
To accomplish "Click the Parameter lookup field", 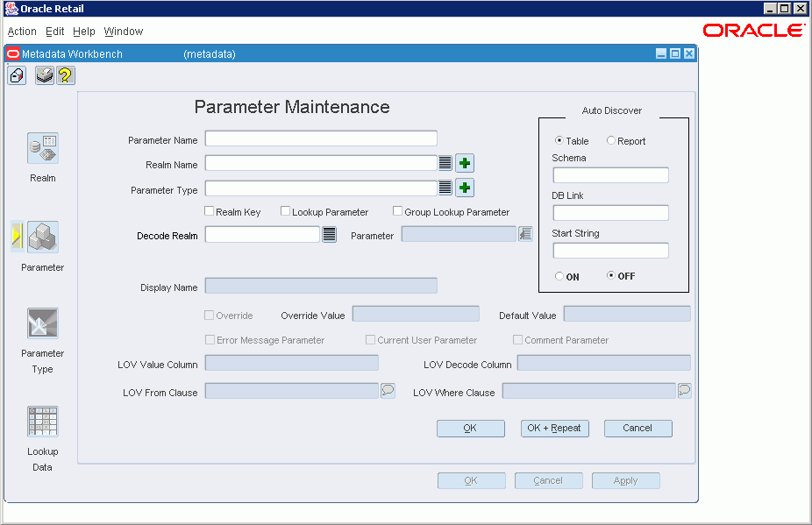I will (x=459, y=234).
